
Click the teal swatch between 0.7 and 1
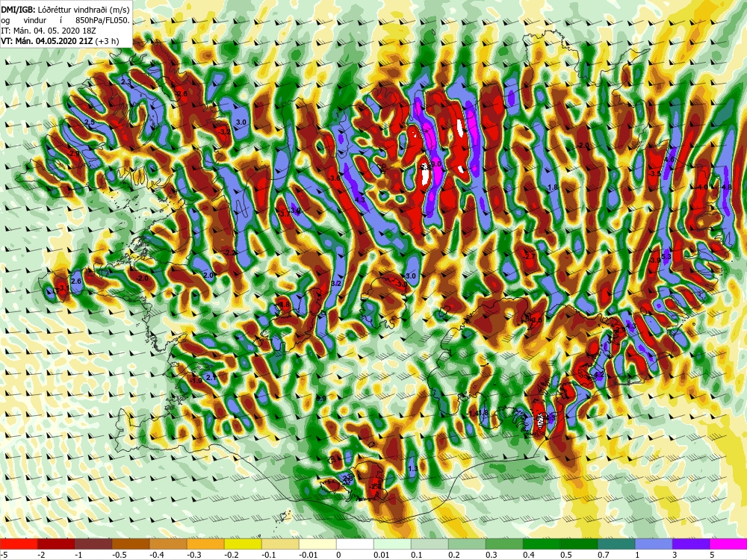pos(616,544)
